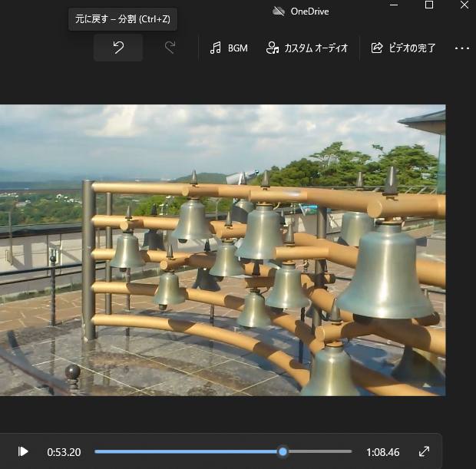Undo the split action
Screen dimensions: 476x469
click(x=118, y=48)
